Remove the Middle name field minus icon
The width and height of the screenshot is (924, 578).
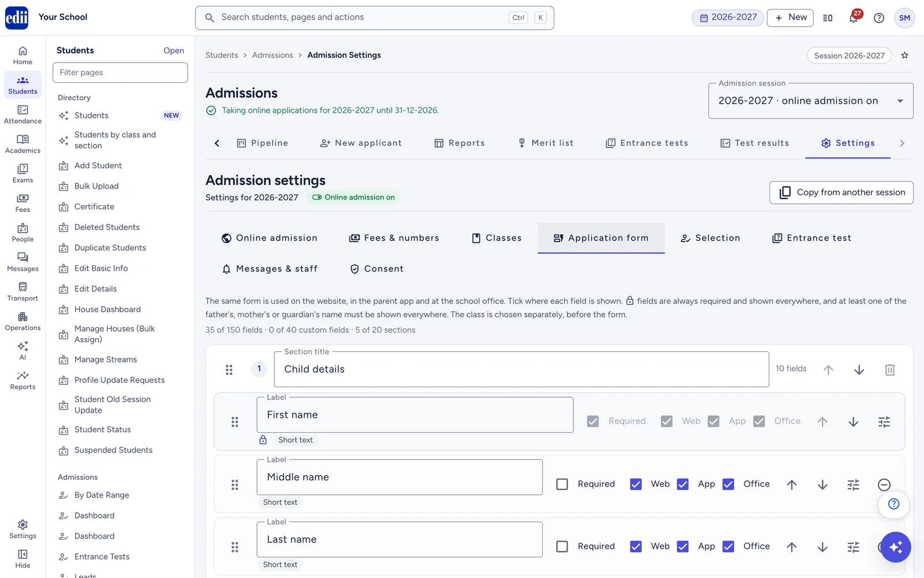[x=884, y=484]
